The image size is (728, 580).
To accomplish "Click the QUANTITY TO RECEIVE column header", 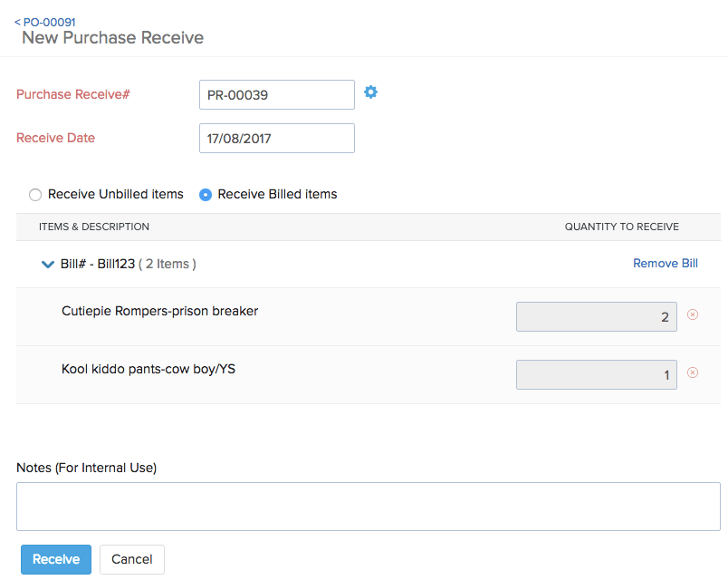I will pos(622,227).
